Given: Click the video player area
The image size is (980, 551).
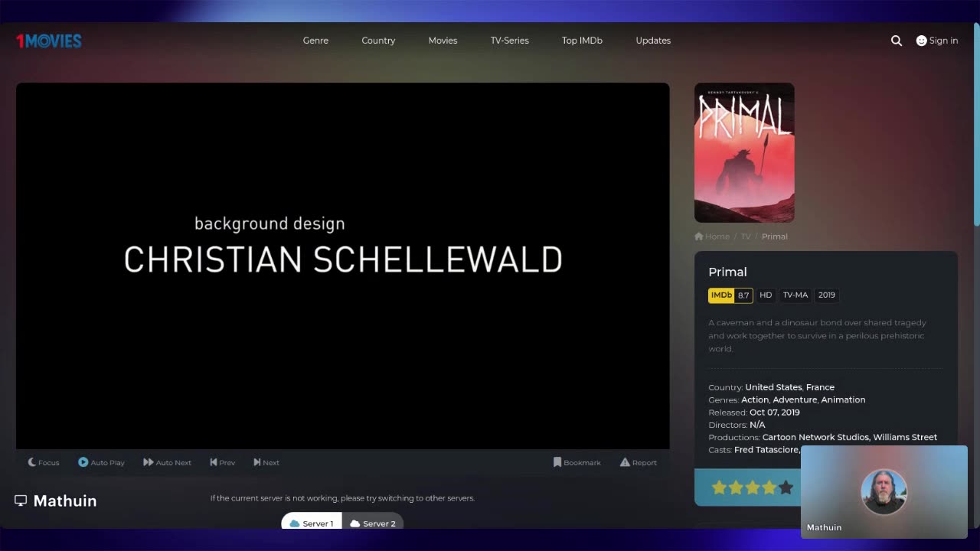Looking at the screenshot, I should point(343,266).
